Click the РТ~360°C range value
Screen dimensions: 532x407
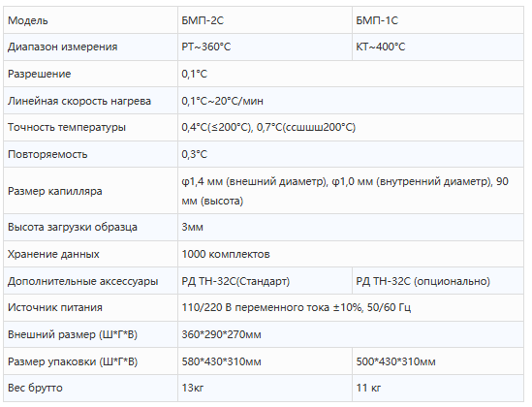pos(206,47)
